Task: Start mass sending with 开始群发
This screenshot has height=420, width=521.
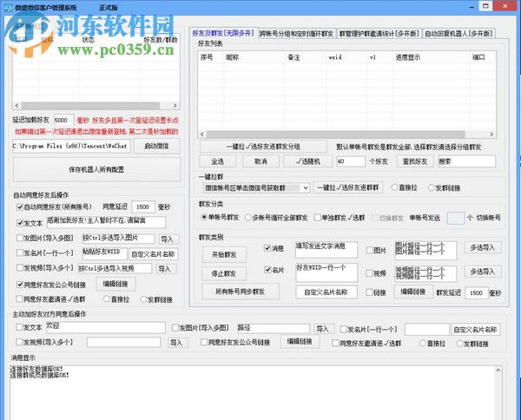Action: click(x=224, y=254)
